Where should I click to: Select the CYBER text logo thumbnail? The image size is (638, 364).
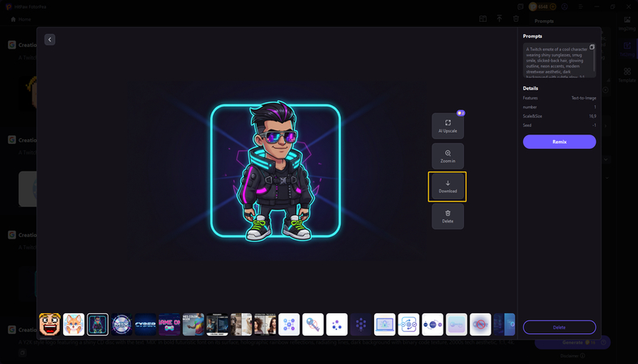point(145,324)
